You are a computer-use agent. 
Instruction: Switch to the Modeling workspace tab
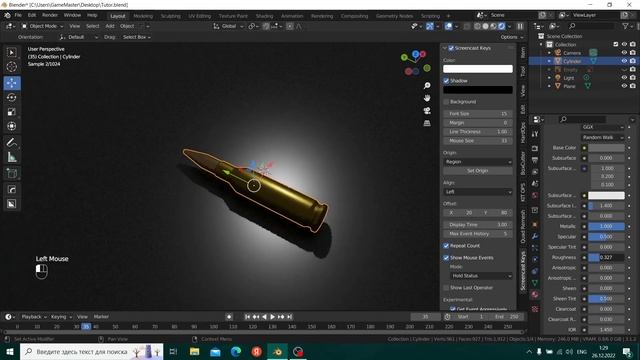point(143,16)
